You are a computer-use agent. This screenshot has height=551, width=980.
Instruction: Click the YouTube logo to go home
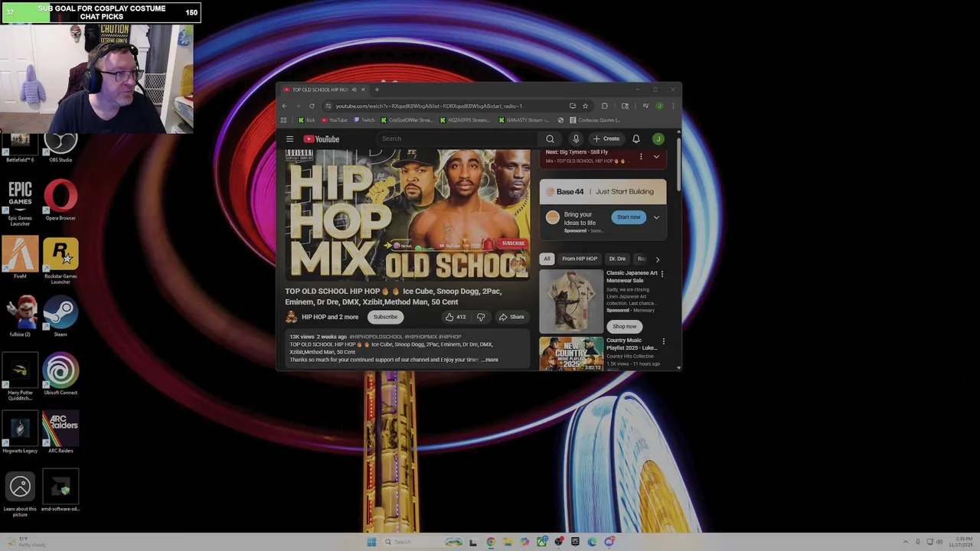[x=321, y=139]
